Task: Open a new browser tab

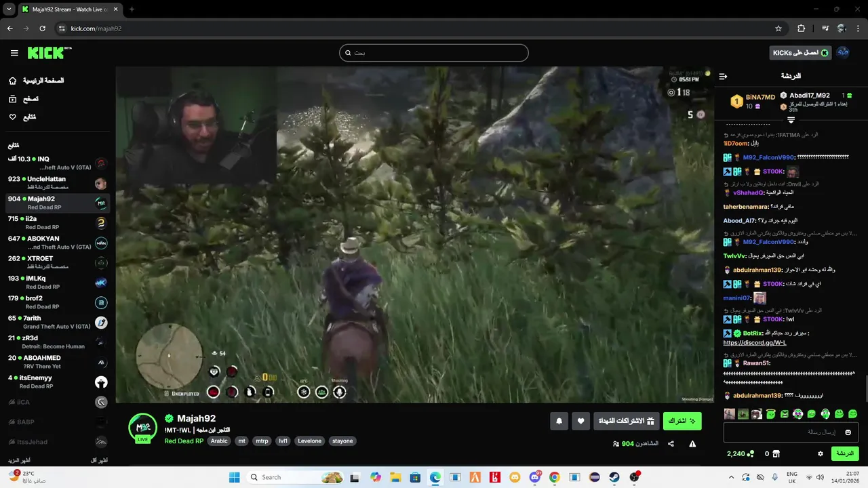Action: click(132, 9)
